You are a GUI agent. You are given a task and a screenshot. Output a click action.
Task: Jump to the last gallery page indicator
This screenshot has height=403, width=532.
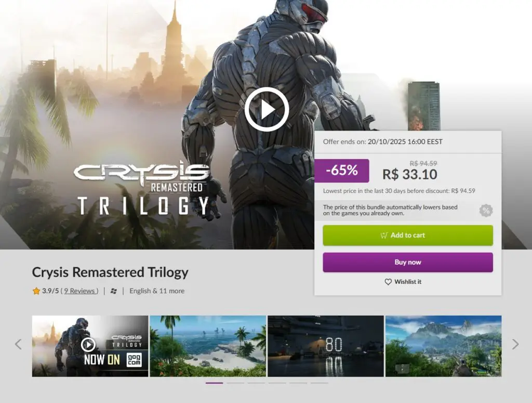(x=320, y=383)
